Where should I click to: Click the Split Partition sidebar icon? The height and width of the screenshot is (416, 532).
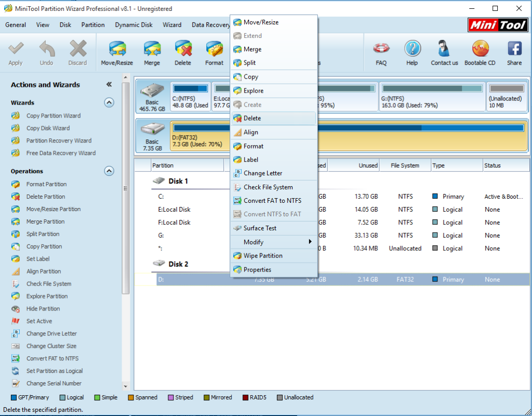coord(15,234)
